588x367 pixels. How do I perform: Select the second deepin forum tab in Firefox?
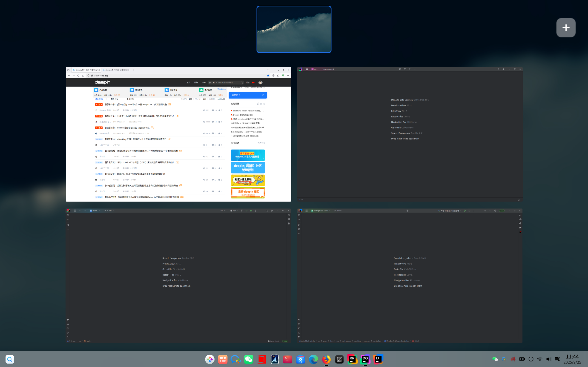(116, 70)
